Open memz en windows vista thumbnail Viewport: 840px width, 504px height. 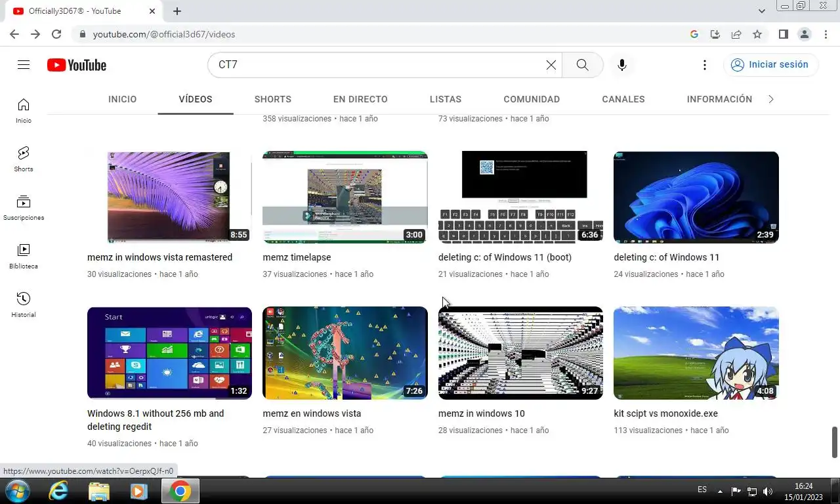(x=345, y=353)
